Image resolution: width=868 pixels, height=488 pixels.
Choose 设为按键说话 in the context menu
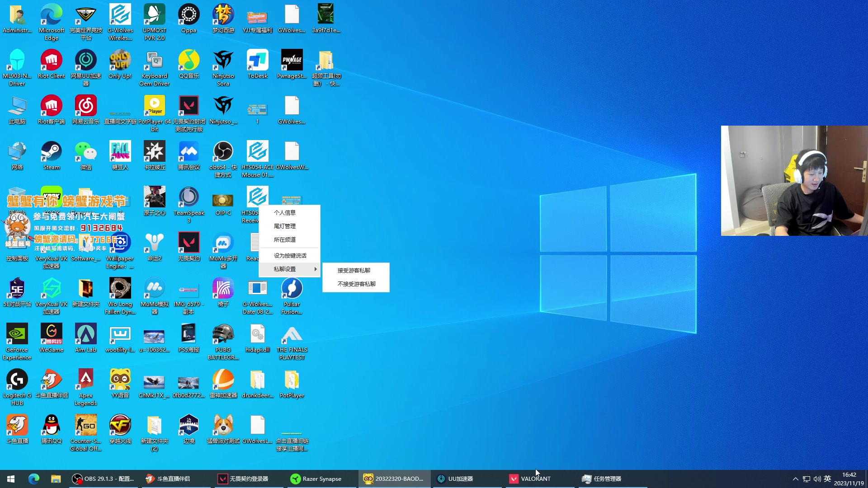290,256
